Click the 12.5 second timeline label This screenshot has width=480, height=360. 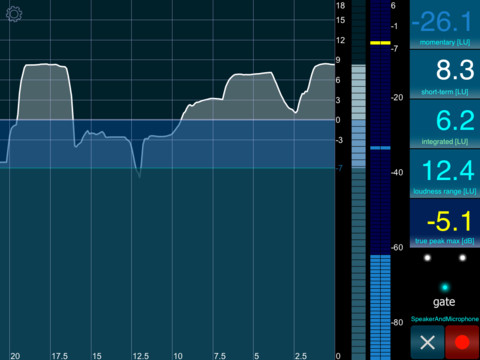click(141, 356)
